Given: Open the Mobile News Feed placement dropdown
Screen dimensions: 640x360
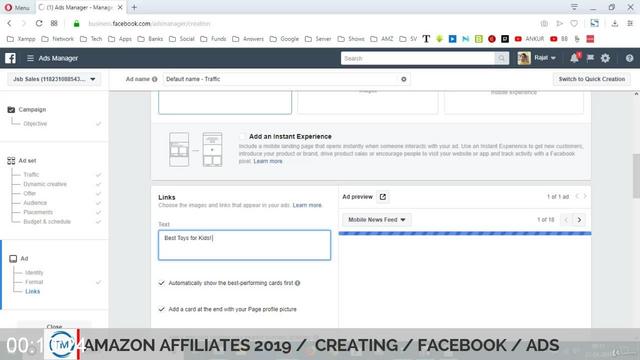Looking at the screenshot, I should pyautogui.click(x=377, y=220).
